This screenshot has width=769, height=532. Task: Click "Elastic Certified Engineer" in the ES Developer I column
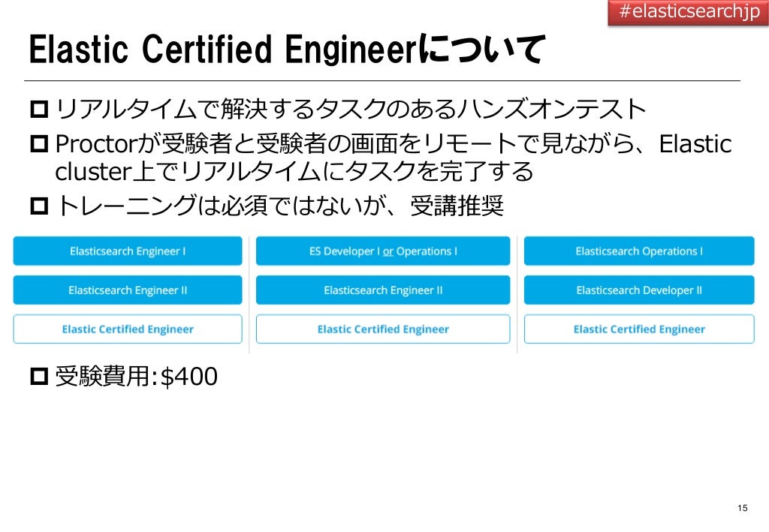(383, 329)
